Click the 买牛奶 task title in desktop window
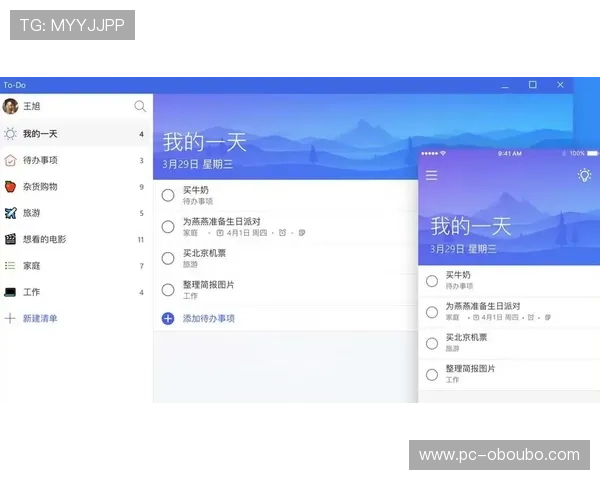Viewport: 600px width, 480px height. pyautogui.click(x=196, y=190)
